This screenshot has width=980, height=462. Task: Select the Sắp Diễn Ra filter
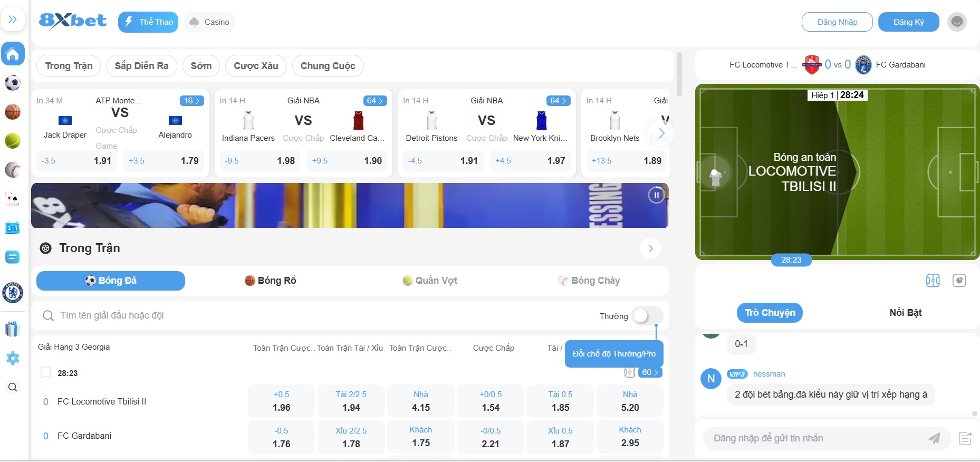click(x=141, y=66)
